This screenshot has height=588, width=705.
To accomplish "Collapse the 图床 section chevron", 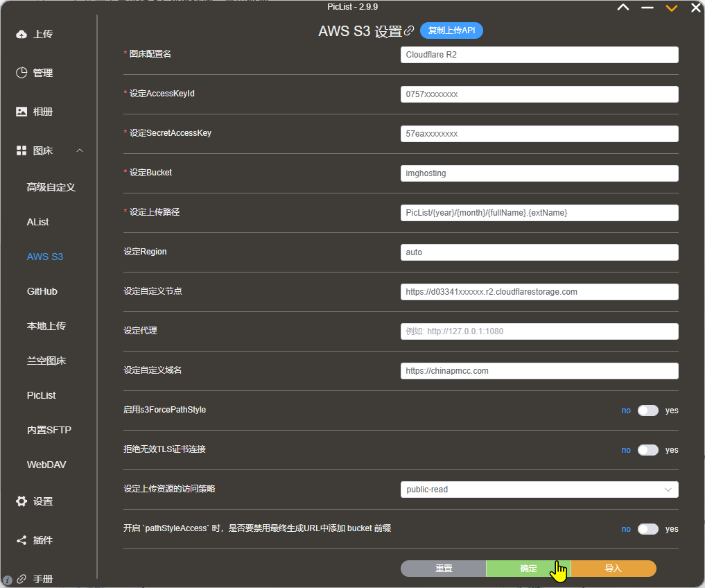I will click(80, 150).
